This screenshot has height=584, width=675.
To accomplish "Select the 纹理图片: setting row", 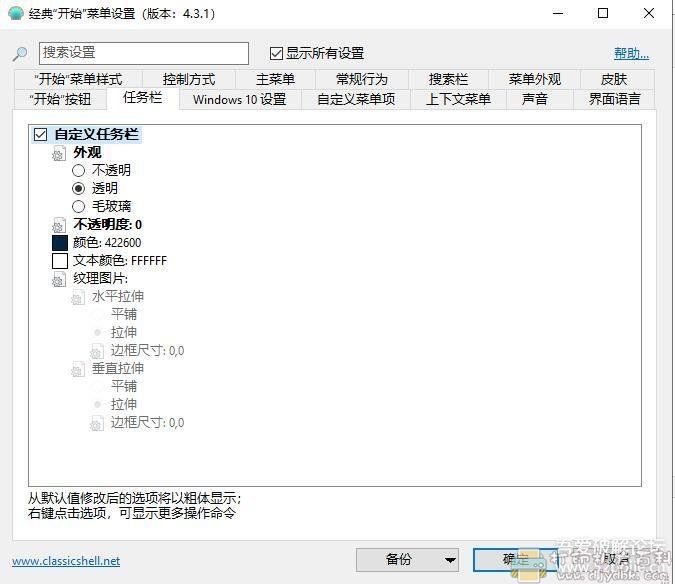I will (101, 279).
